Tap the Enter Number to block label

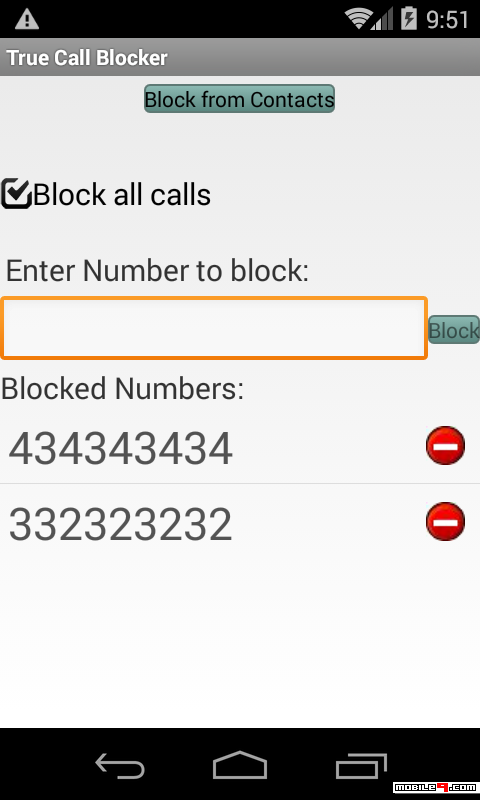click(x=158, y=270)
